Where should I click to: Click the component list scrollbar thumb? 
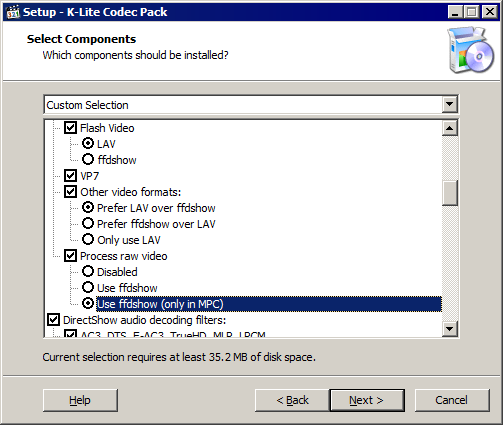[450, 193]
